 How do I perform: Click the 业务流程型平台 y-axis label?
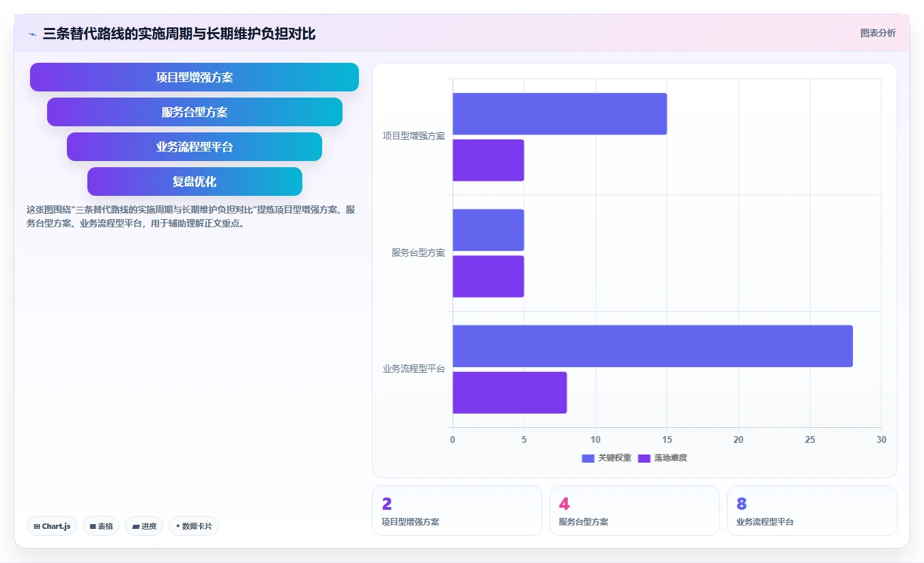click(x=414, y=369)
